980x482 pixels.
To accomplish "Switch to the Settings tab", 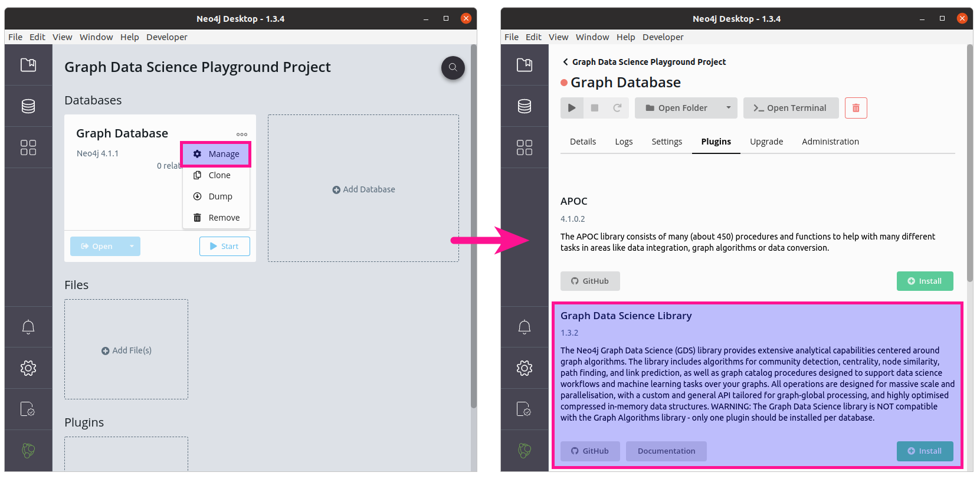I will [x=667, y=142].
